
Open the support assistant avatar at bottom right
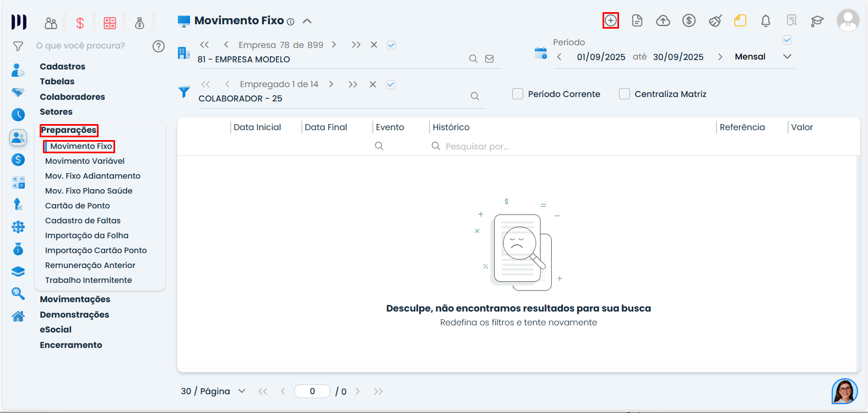coord(844,391)
